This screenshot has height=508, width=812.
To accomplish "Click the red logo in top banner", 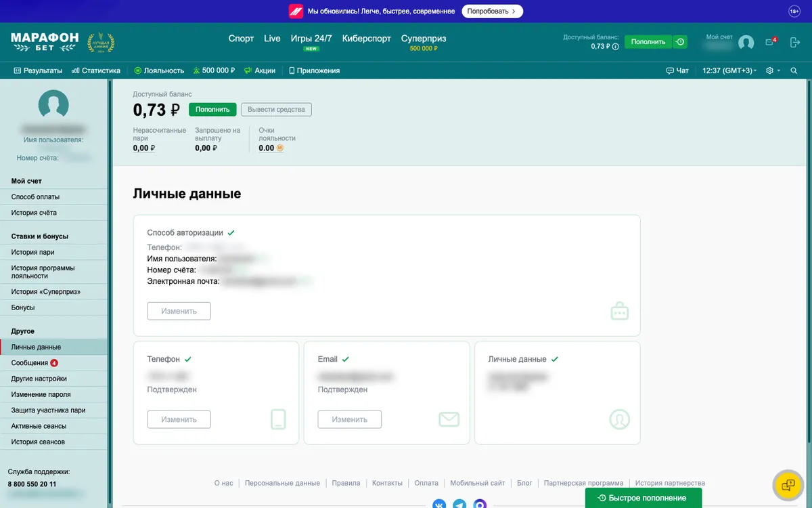I will (296, 11).
